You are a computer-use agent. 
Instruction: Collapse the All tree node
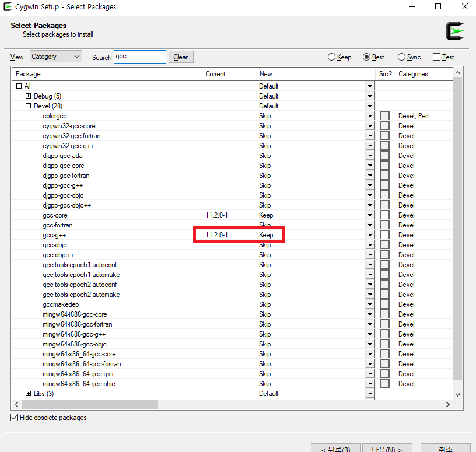(x=19, y=86)
